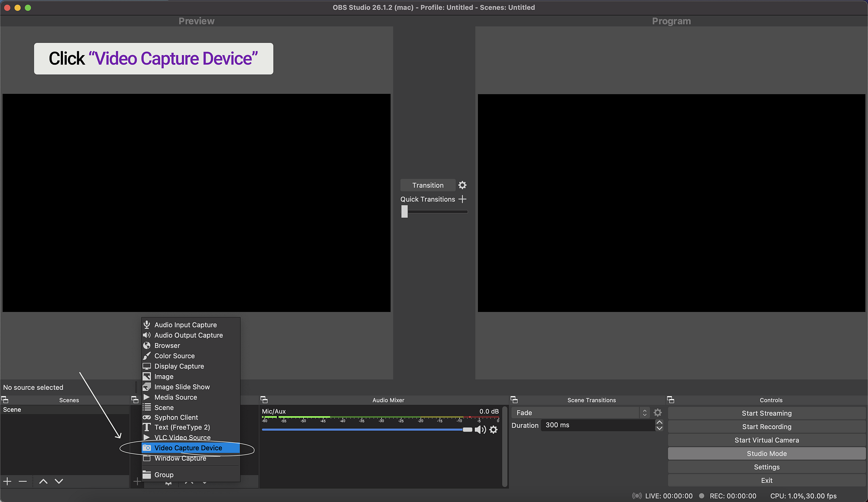Pick Color Source from the menu
This screenshot has width=868, height=502.
[191, 356]
